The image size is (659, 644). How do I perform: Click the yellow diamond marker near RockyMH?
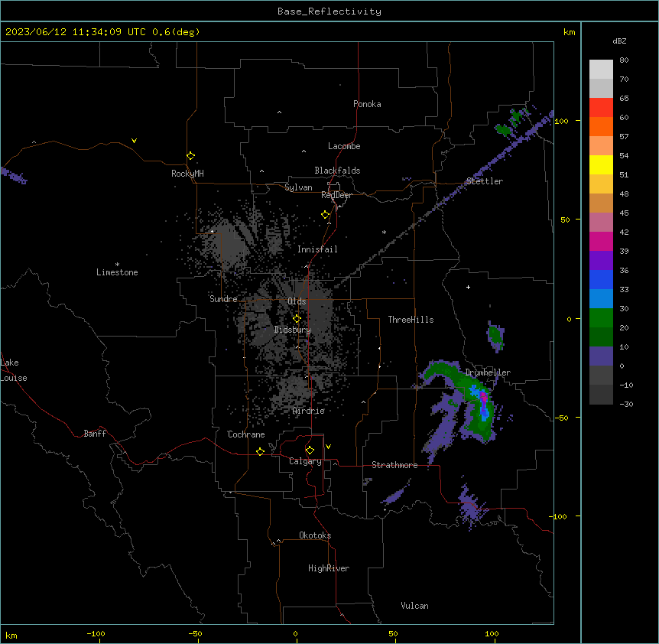click(x=190, y=156)
